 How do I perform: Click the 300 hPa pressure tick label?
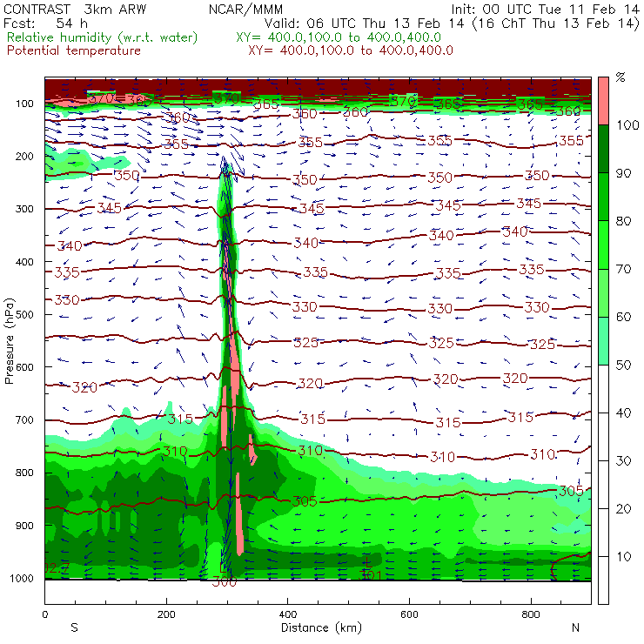pyautogui.click(x=24, y=209)
